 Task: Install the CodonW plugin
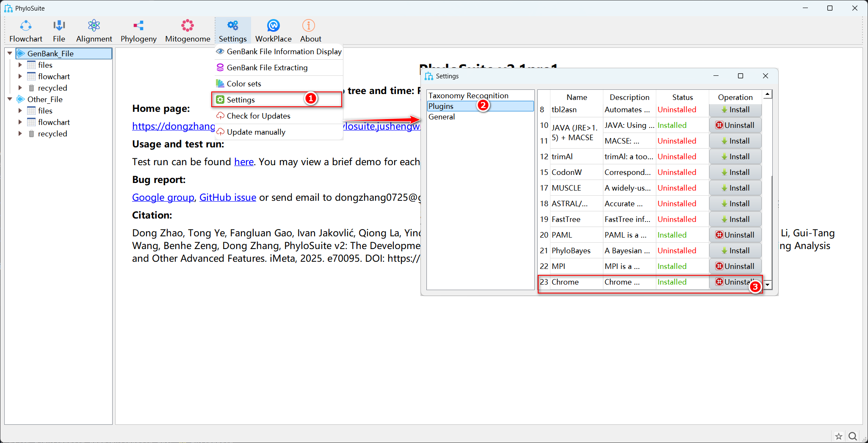[735, 172]
